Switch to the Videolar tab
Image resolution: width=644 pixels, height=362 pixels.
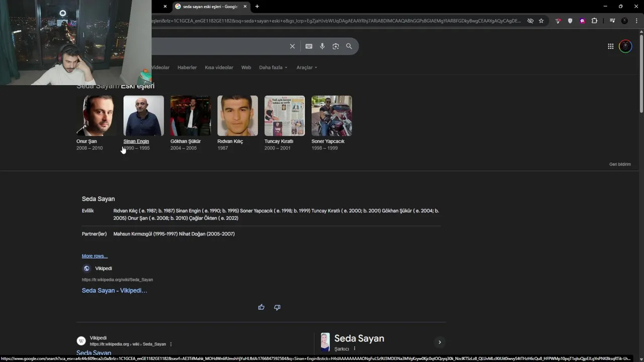point(160,67)
